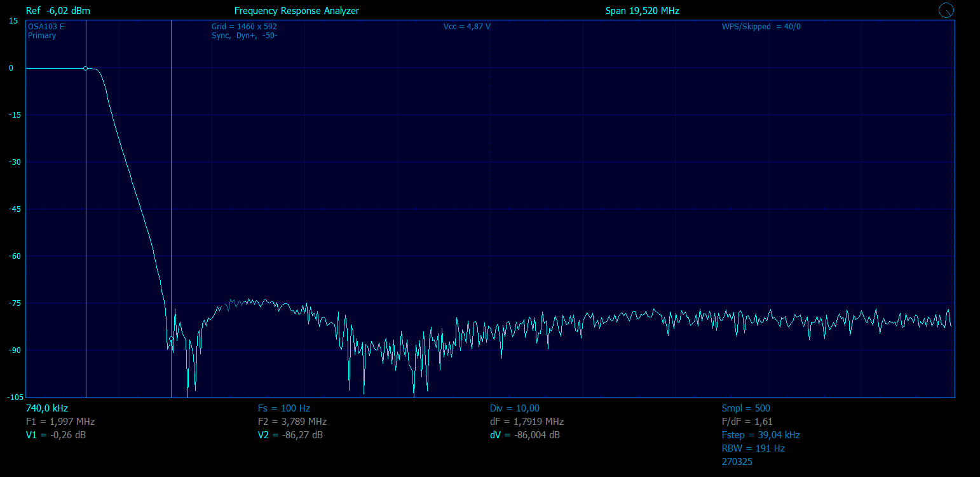This screenshot has width=980, height=477.
Task: Click the circular marker on the 0 dB line
Action: tap(86, 68)
